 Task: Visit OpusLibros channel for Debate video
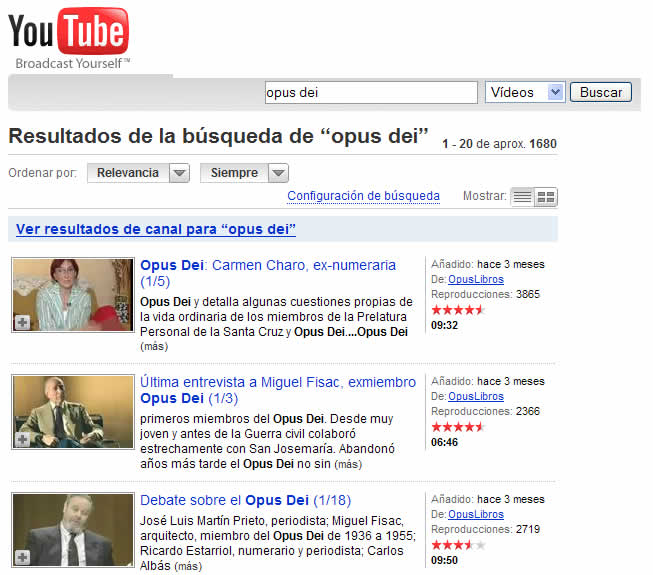coord(476,515)
